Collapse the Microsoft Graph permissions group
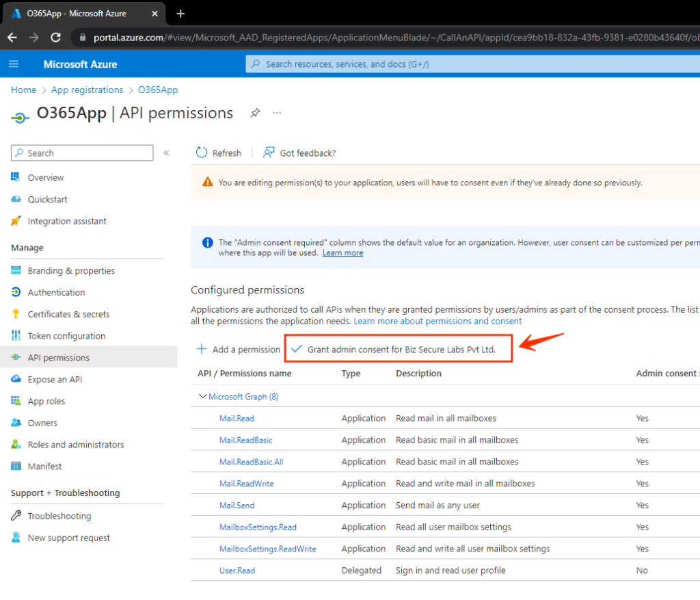The image size is (700, 600). (x=202, y=396)
